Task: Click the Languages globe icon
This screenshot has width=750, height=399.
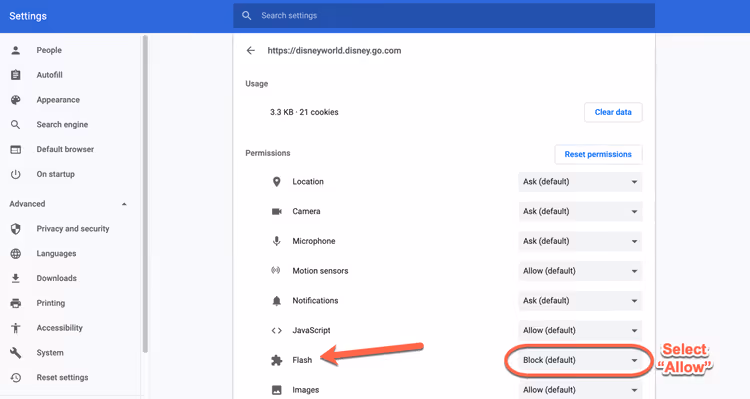Action: 16,254
